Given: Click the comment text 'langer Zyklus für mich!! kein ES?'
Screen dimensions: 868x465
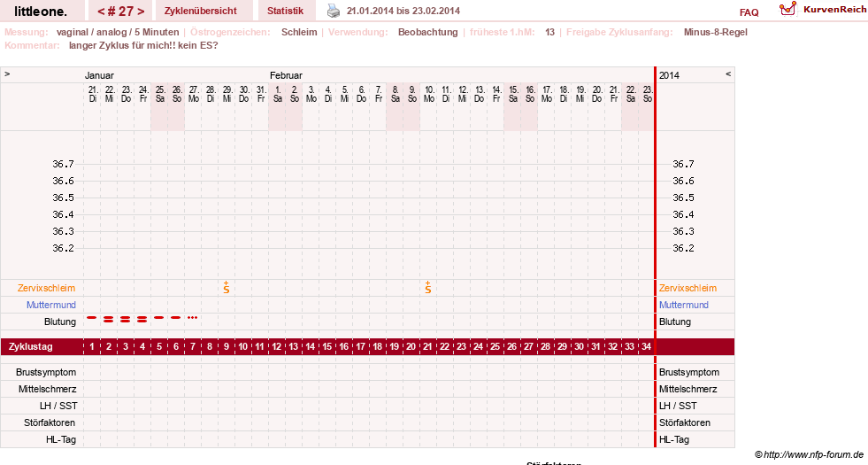Looking at the screenshot, I should click(143, 45).
